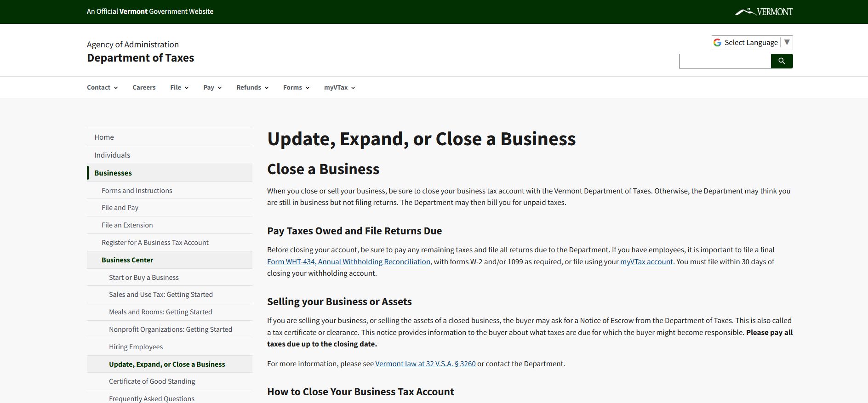Screen dimensions: 868x403
Task: Open the myVTax account link
Action: click(646, 261)
